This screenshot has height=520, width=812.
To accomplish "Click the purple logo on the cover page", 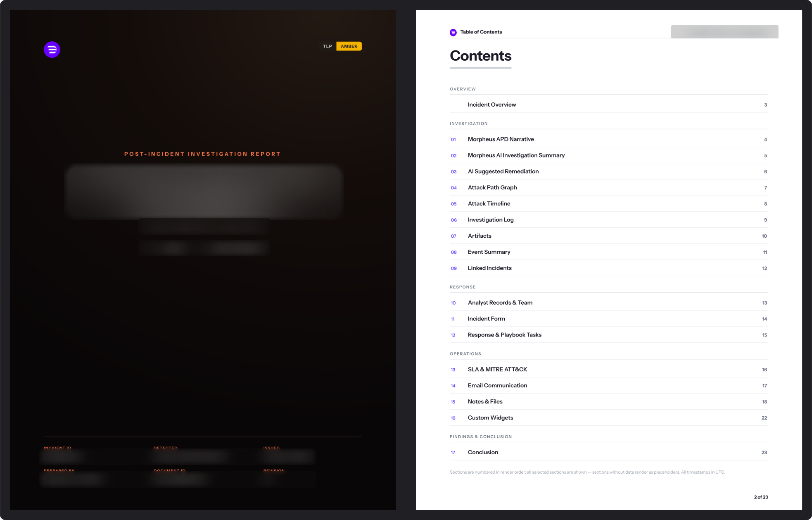I will coord(52,50).
